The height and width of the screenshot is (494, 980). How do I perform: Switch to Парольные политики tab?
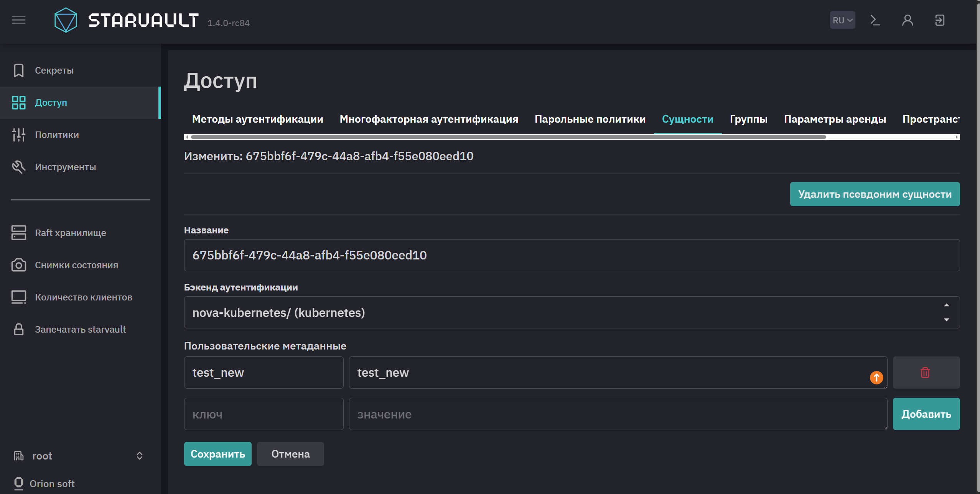(590, 119)
